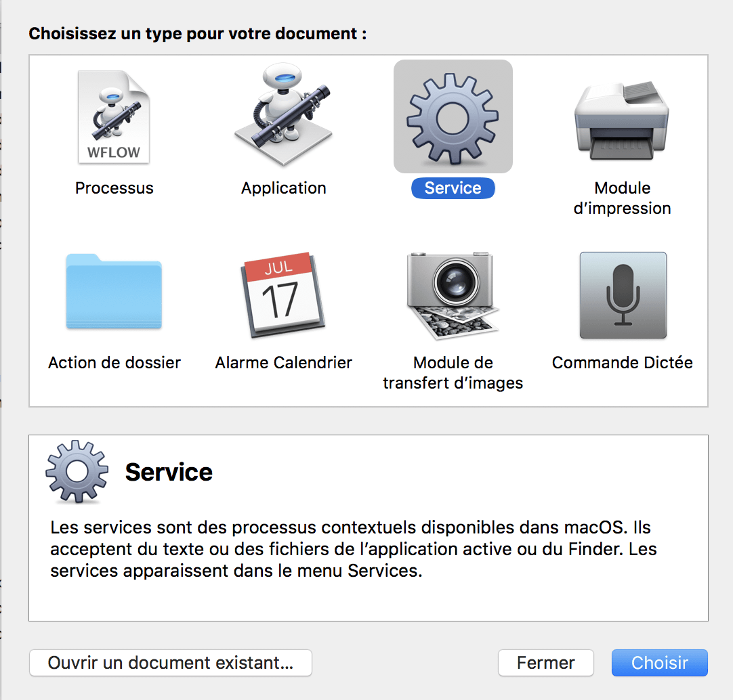The width and height of the screenshot is (733, 700).
Task: Pick the Module d'impression printer icon
Action: (x=622, y=121)
